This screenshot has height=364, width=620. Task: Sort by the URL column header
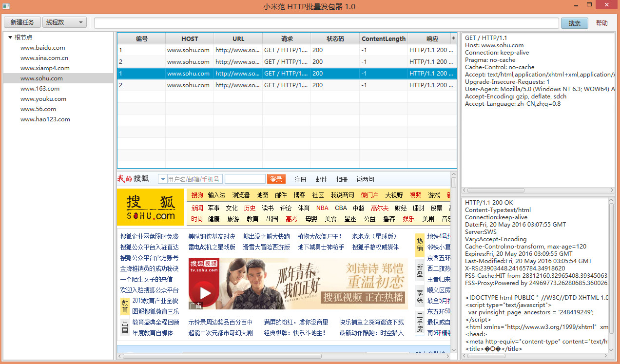(x=238, y=38)
